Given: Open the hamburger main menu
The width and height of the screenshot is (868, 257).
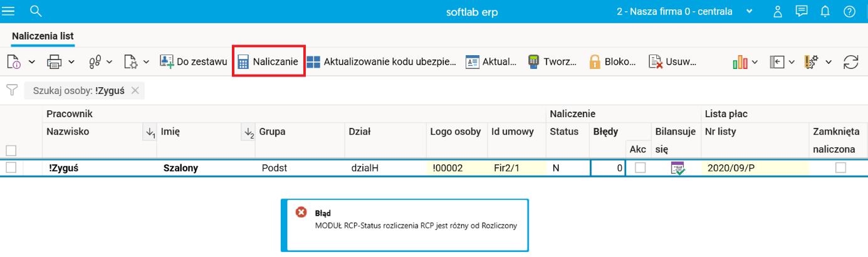Looking at the screenshot, I should tap(9, 11).
